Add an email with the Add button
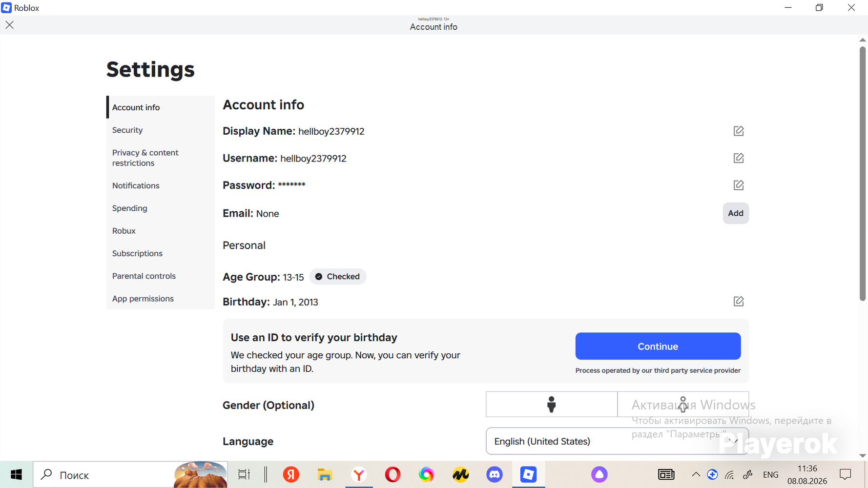The height and width of the screenshot is (488, 868). [736, 213]
